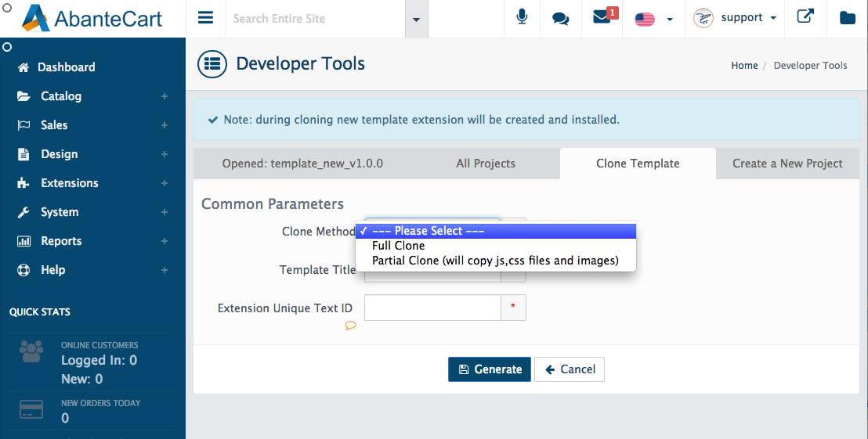Click the Developer Tools list icon
The height and width of the screenshot is (439, 868).
pos(212,63)
